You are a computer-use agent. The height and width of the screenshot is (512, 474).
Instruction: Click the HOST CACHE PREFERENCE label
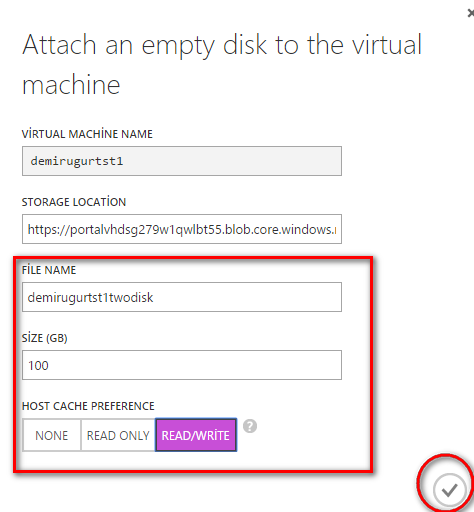[88, 406]
